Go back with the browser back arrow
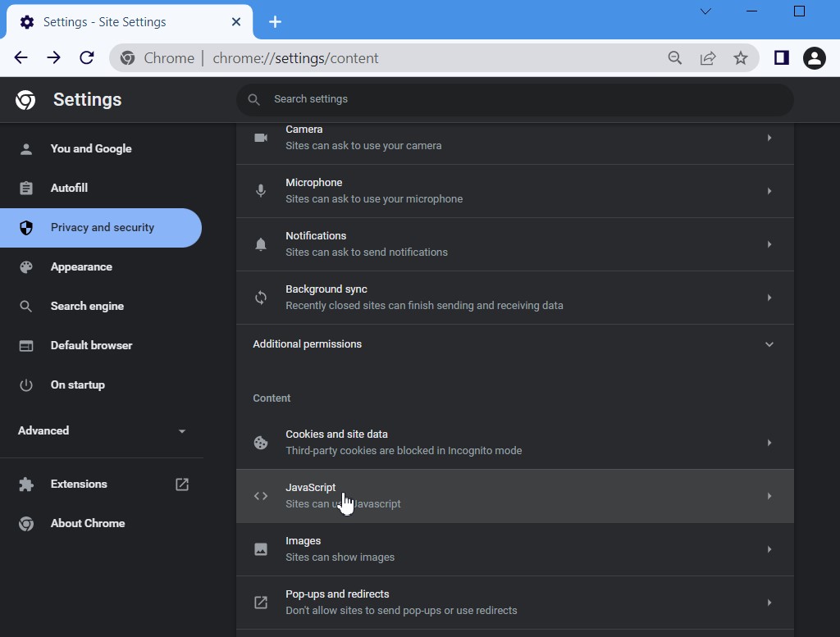Viewport: 840px width, 637px height. (21, 58)
